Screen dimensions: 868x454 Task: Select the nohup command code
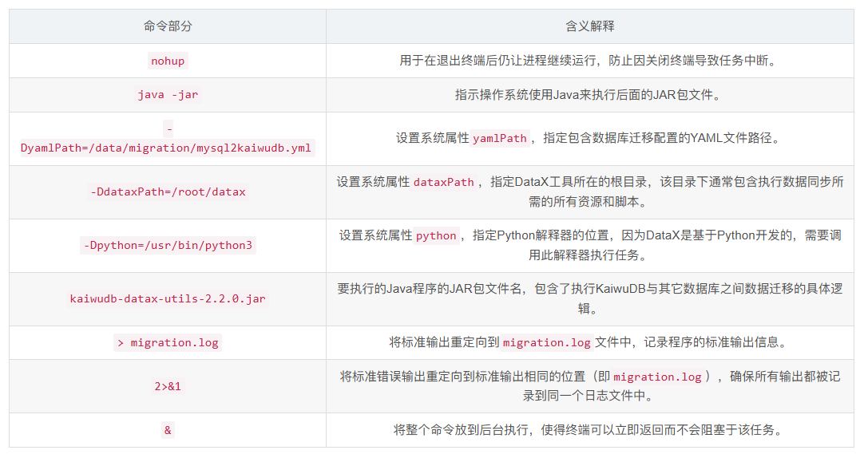(168, 61)
